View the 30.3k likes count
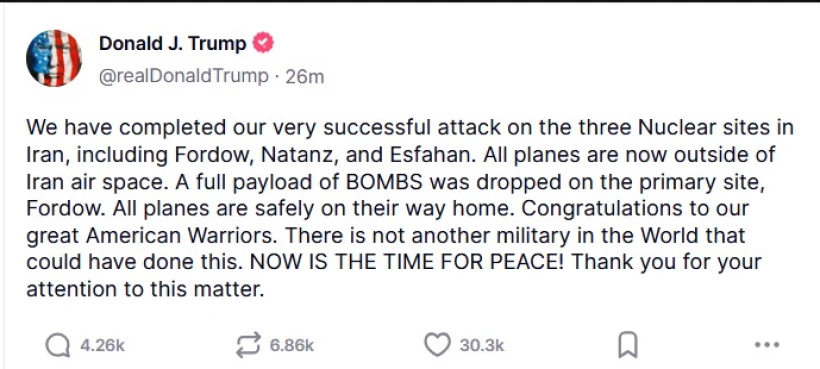 coord(482,345)
